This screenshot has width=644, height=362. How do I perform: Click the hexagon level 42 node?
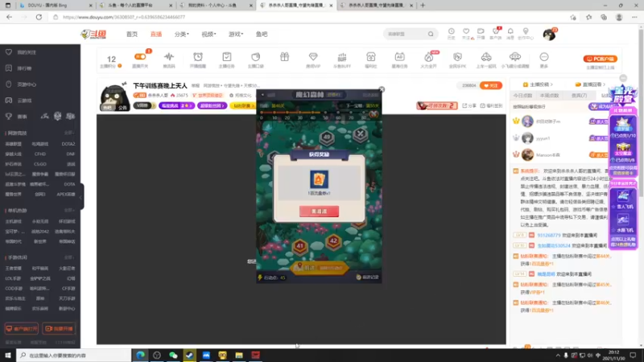[333, 241]
